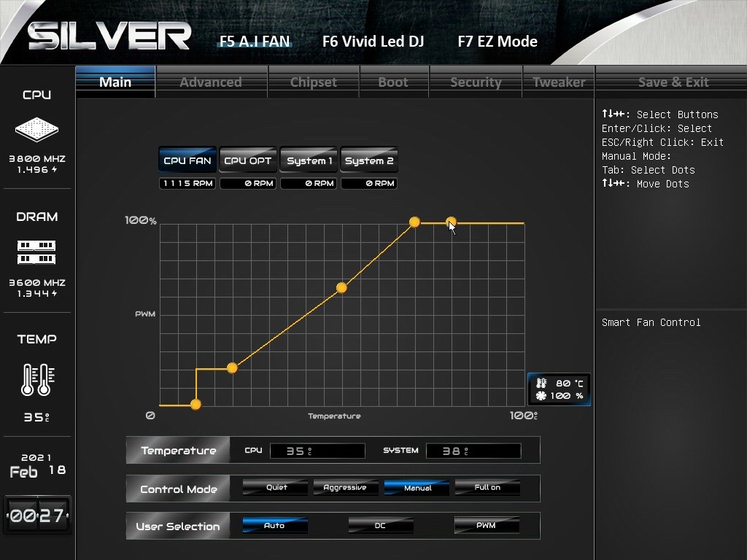Screen dimensions: 747x560
Task: Choose Aggressive control mode
Action: click(346, 488)
